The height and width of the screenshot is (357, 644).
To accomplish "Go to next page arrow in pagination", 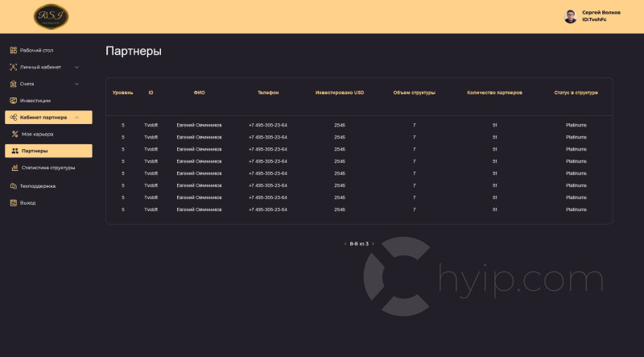I will tap(373, 244).
